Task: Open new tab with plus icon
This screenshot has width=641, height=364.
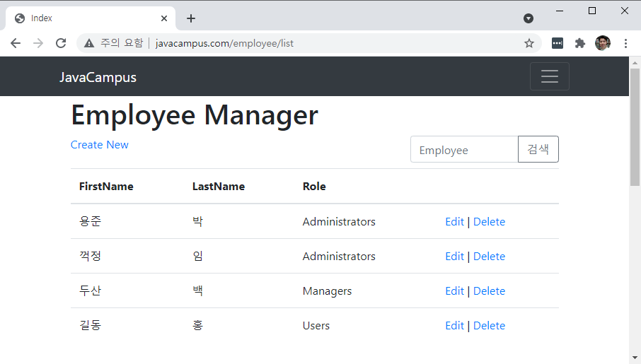Action: [x=191, y=18]
